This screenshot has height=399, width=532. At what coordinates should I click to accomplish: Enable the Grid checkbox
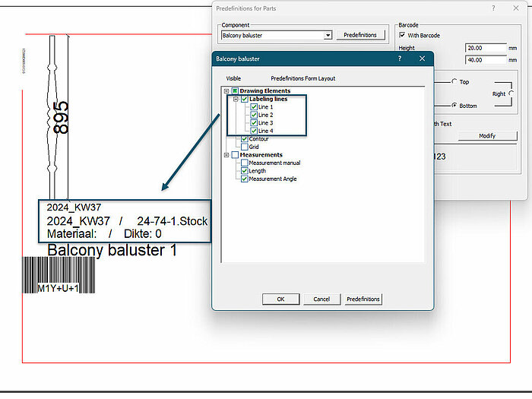click(x=244, y=147)
